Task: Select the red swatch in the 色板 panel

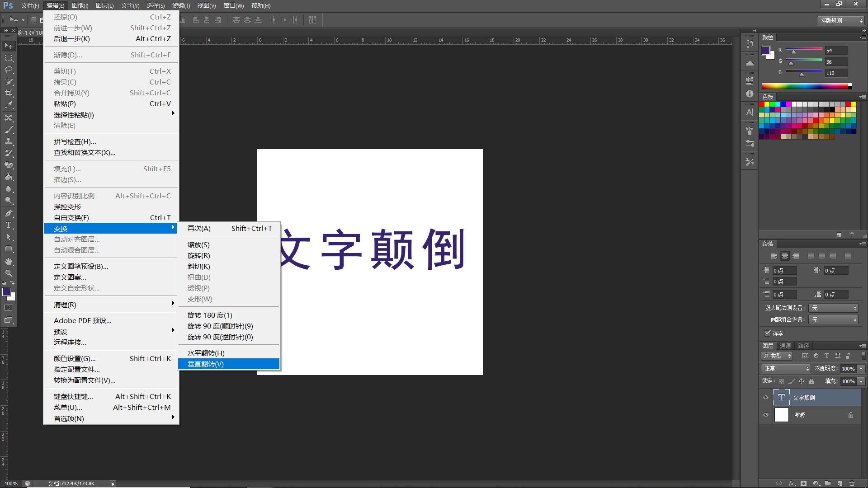Action: [x=762, y=104]
